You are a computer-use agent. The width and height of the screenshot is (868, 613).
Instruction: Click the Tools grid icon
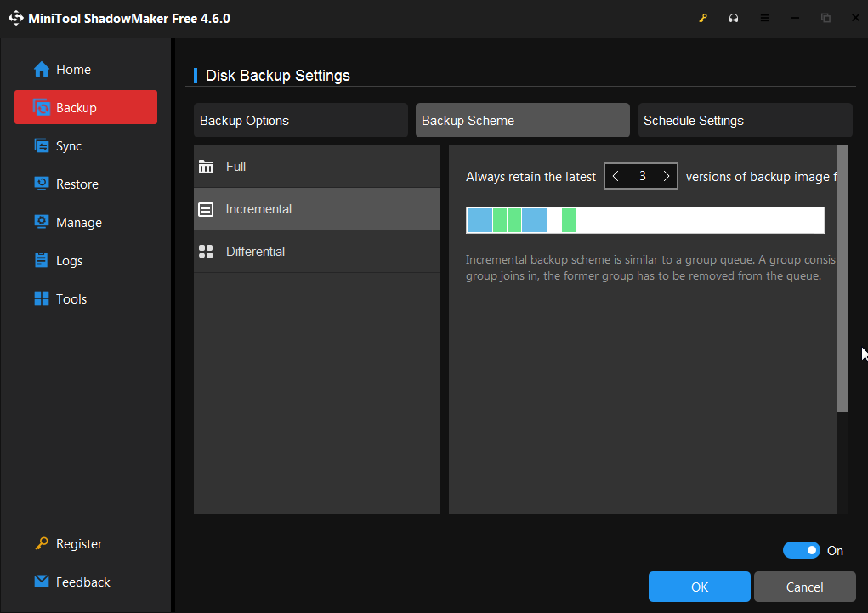42,298
